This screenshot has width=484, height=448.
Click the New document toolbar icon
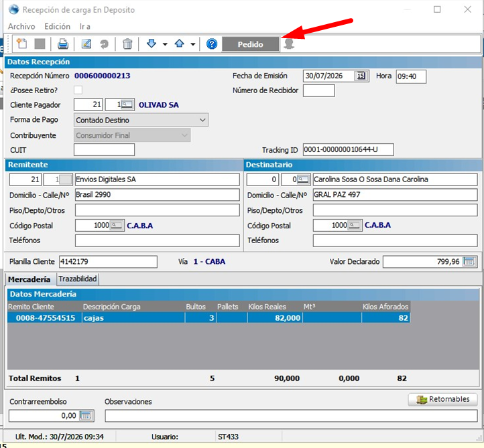(21, 44)
